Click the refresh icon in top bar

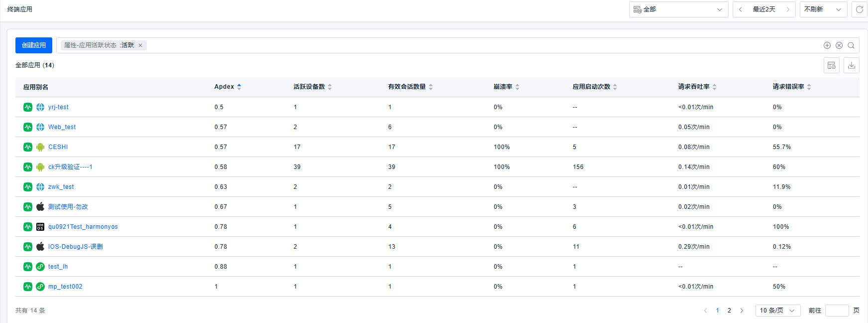click(x=859, y=9)
